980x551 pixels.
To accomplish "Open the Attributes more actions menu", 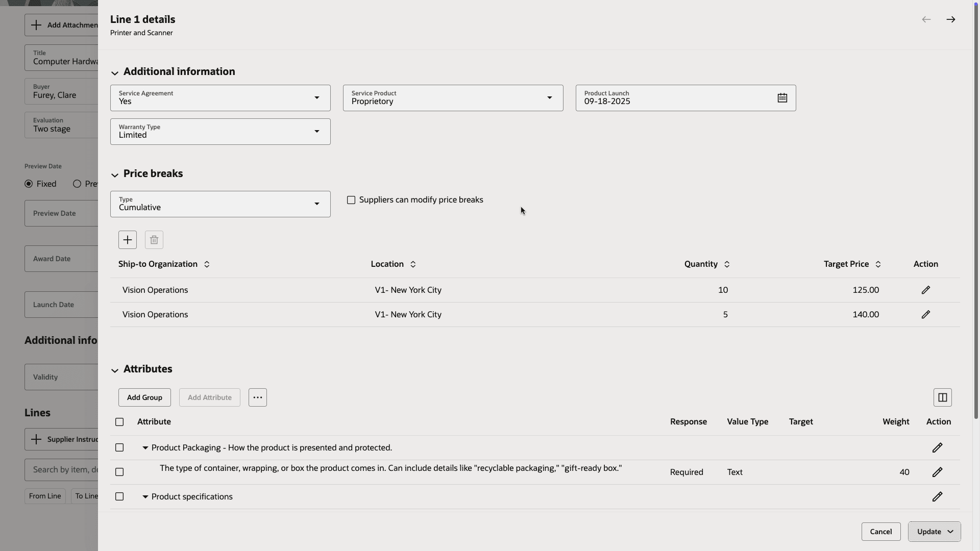I will (x=257, y=397).
